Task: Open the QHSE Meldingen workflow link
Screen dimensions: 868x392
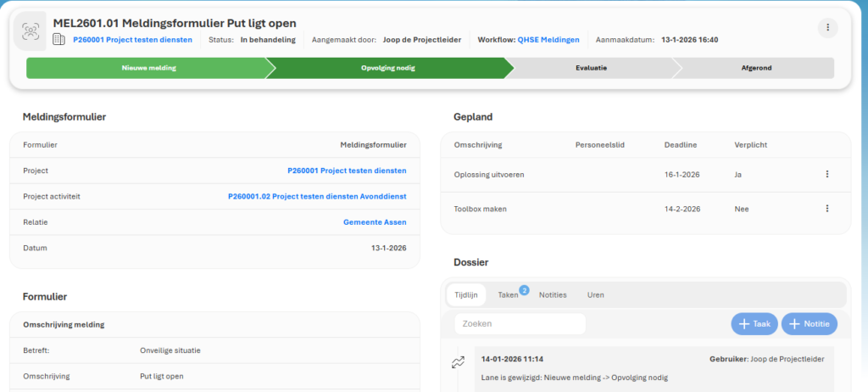Action: click(x=548, y=39)
